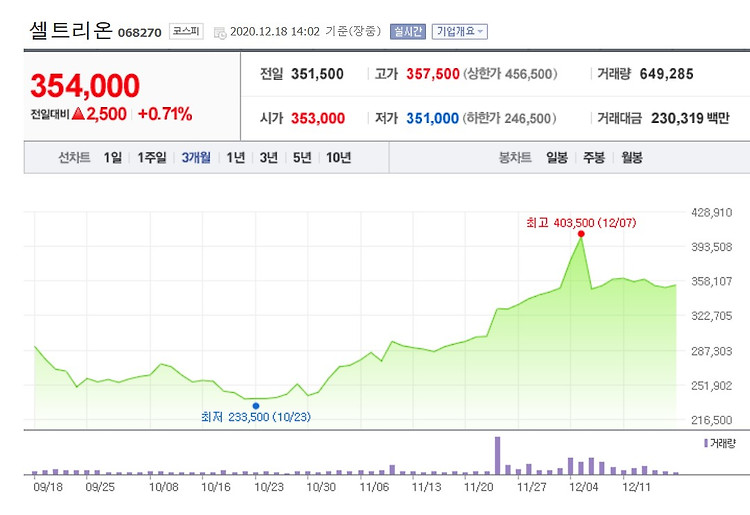
Task: Click the 428,910 price axis label
Action: click(712, 212)
